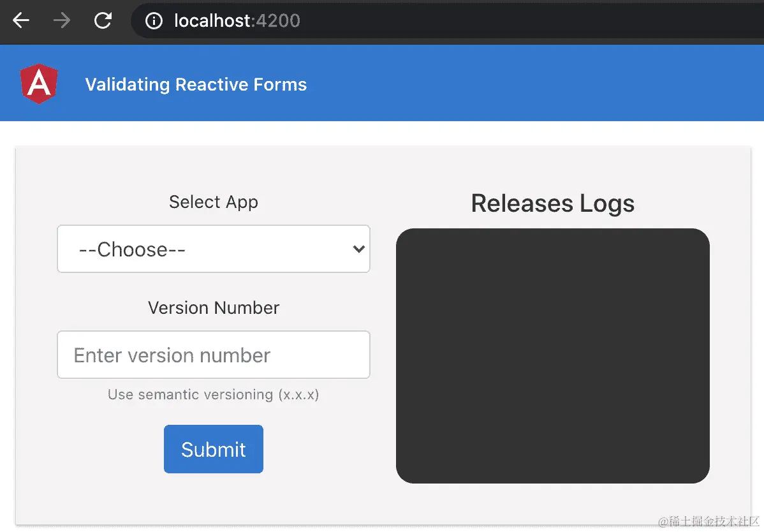Click the Releases Logs heading

[x=552, y=203]
